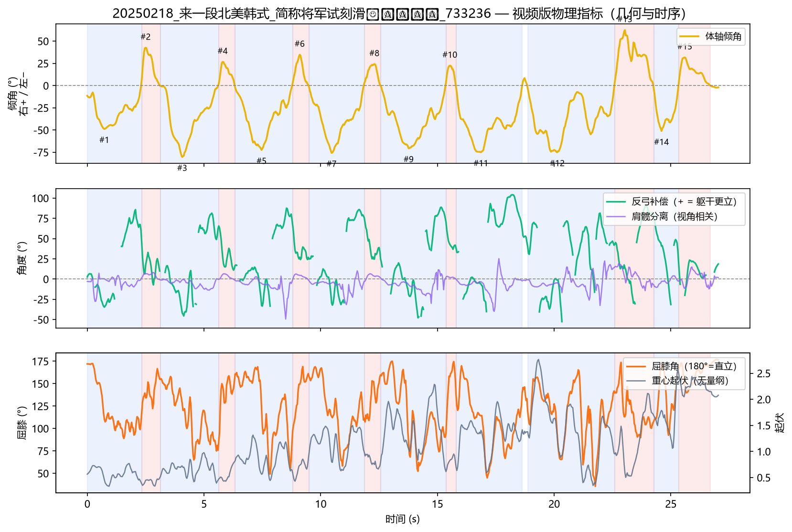The image size is (792, 532).
Task: Click the #9 trough annotation
Action: [x=408, y=160]
